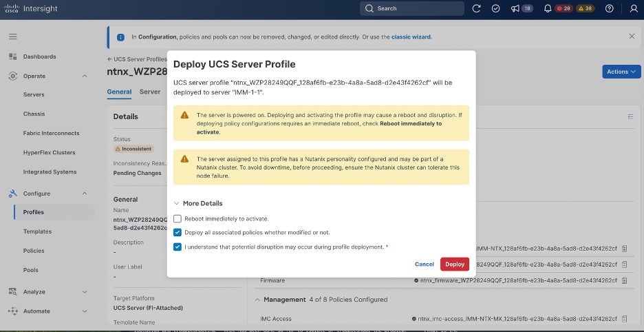Open the Actions dropdown button
The image size is (644, 332).
tap(621, 72)
